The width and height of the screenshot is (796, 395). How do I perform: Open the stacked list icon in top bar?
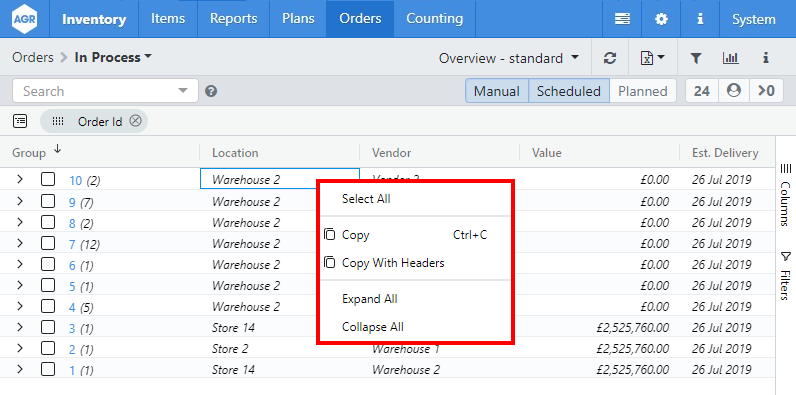coord(622,19)
